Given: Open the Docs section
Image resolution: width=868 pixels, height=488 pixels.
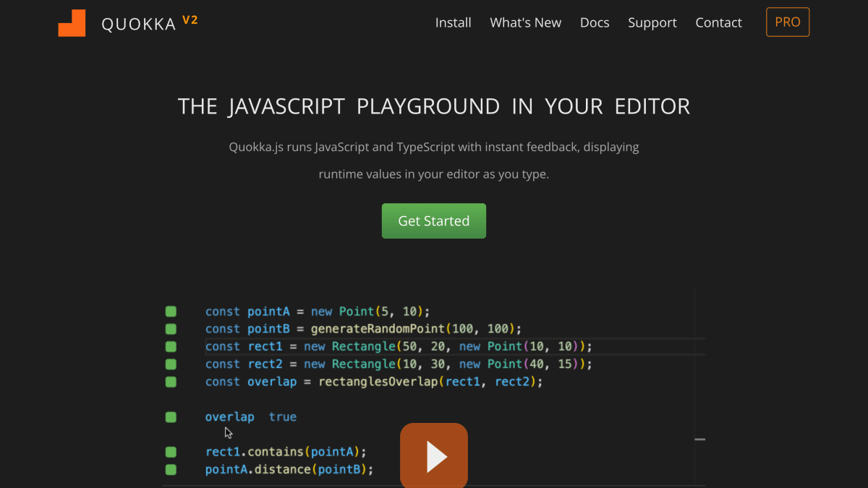Looking at the screenshot, I should 595,22.
